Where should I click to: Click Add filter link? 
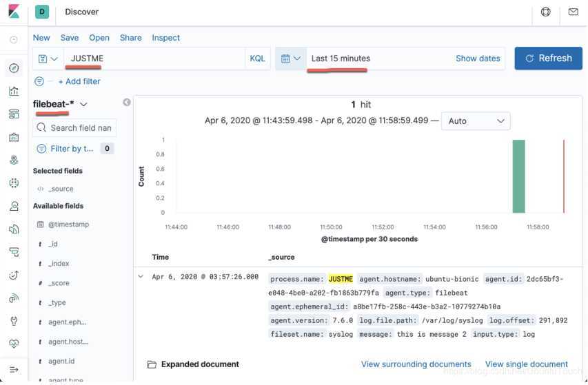(x=79, y=81)
